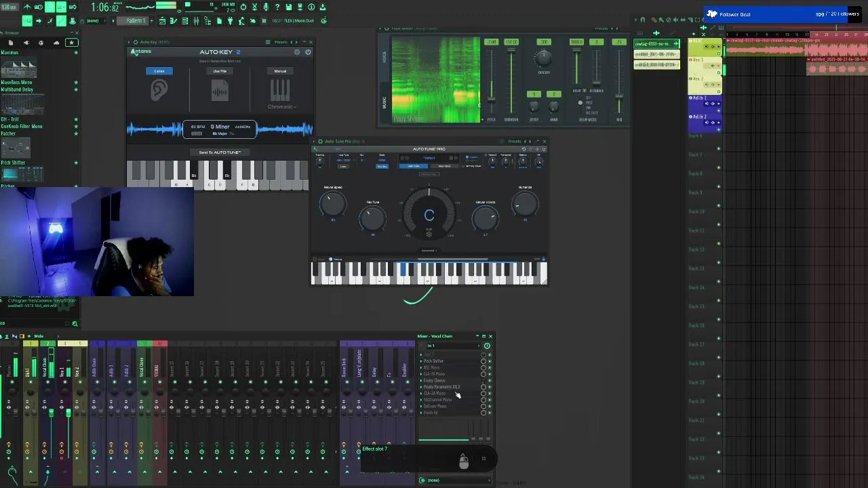Open the Piano roll toolbar icon
This screenshot has width=868, height=488.
[x=174, y=20]
